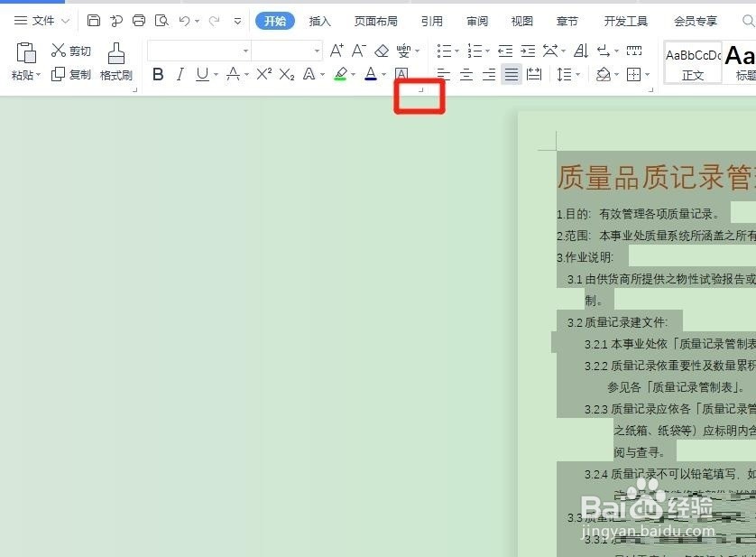Toggle Underline formatting
This screenshot has height=557, width=756.
tap(202, 74)
